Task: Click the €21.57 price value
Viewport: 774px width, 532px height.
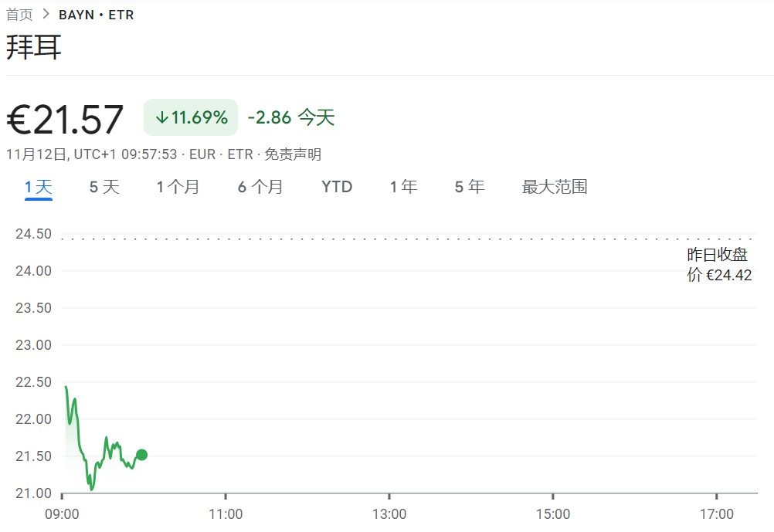Action: coord(66,120)
